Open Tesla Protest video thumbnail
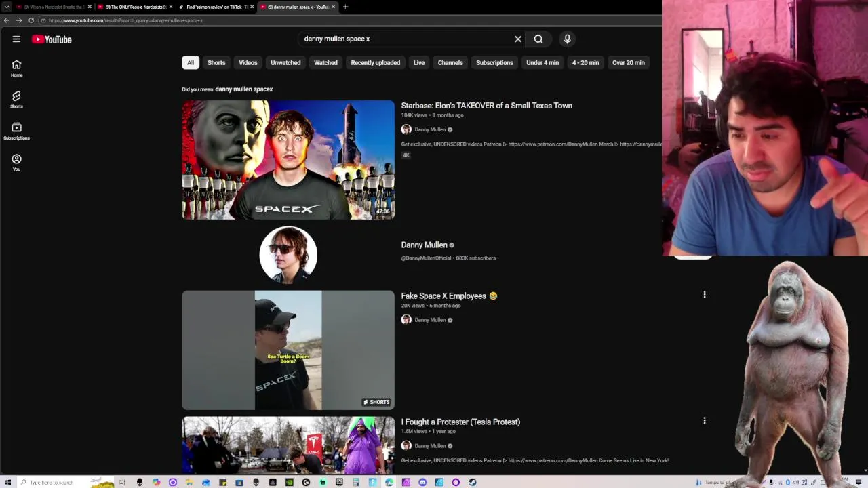The width and height of the screenshot is (868, 488). coord(288,445)
